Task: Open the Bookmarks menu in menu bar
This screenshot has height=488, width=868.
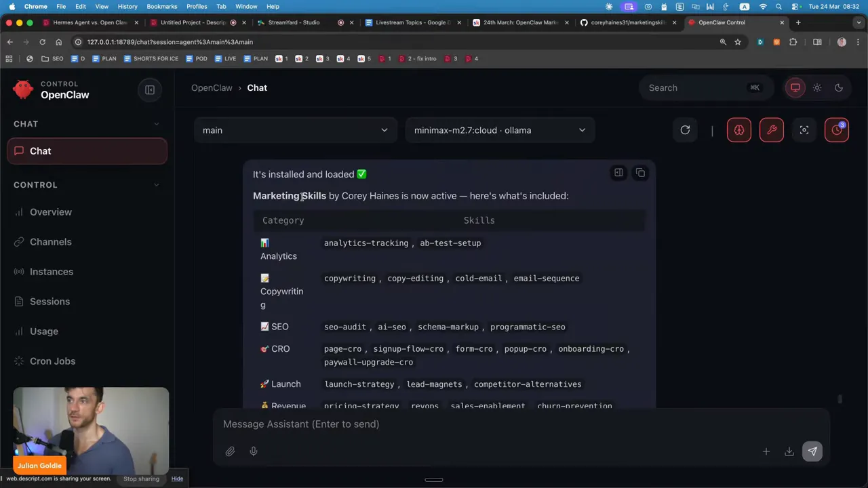Action: click(x=162, y=6)
